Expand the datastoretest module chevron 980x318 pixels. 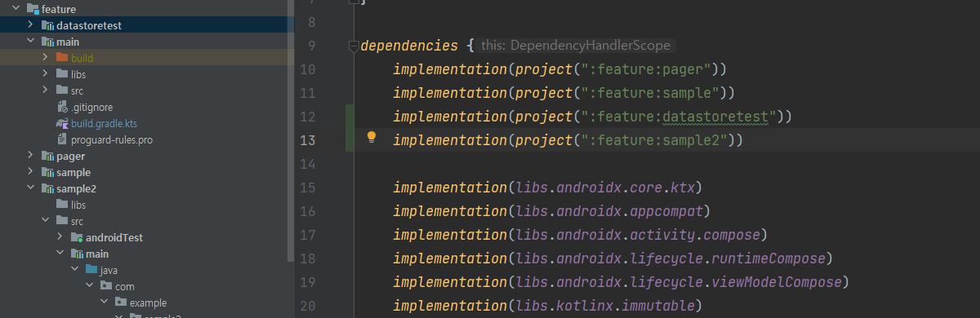tap(31, 25)
